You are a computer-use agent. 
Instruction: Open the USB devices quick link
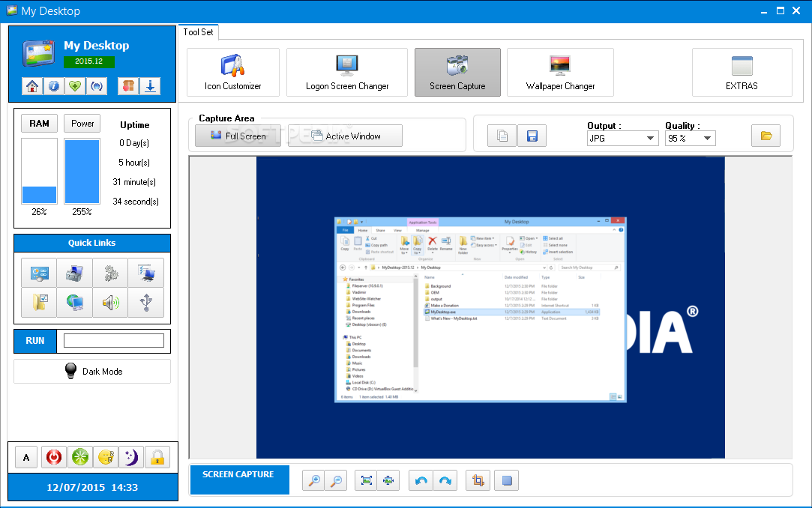coord(146,302)
